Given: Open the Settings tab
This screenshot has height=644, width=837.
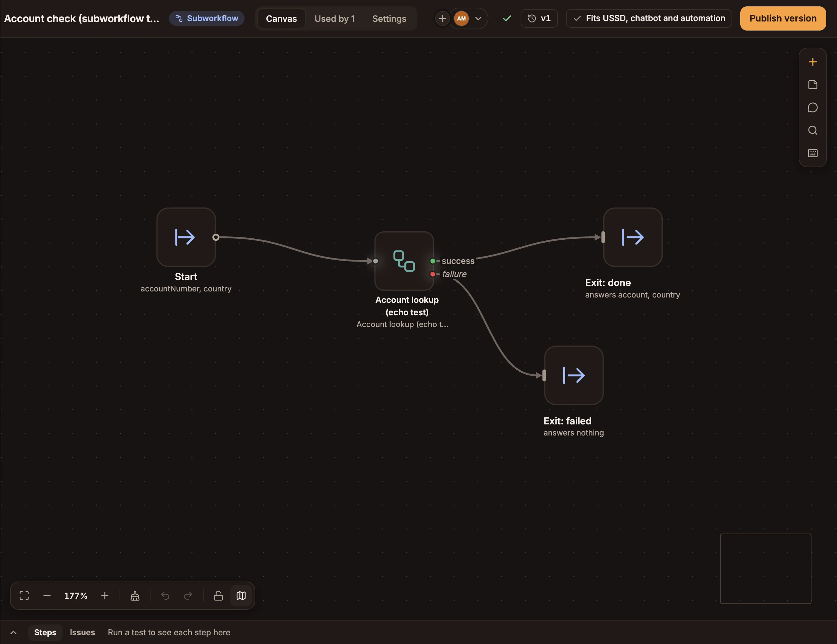Looking at the screenshot, I should pos(389,18).
